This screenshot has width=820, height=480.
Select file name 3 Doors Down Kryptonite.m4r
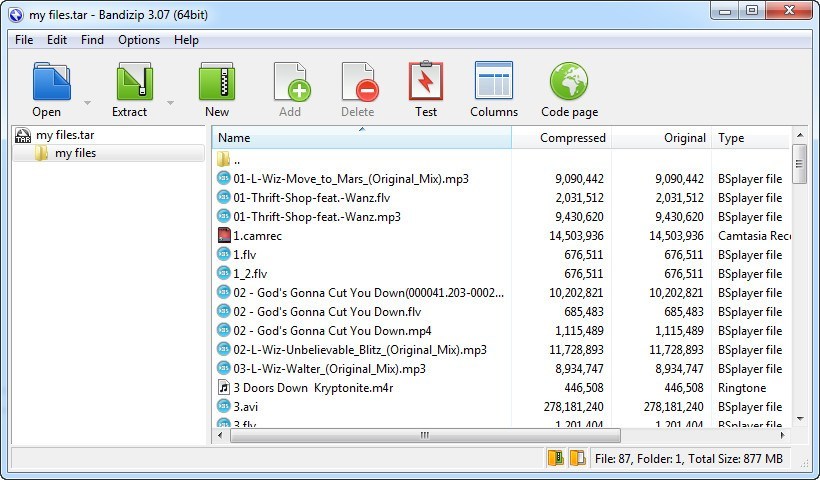pos(313,387)
